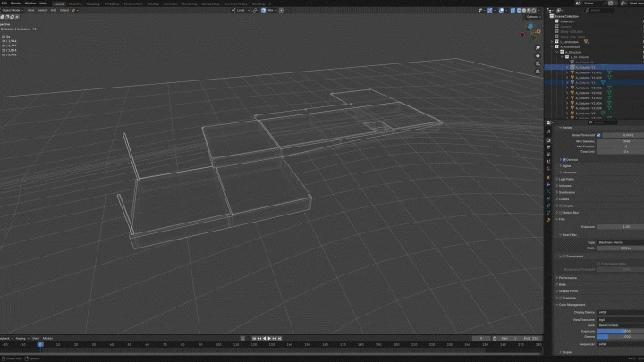Image resolution: width=644 pixels, height=362 pixels.
Task: Open the Object properties tab icon
Action: [548, 178]
